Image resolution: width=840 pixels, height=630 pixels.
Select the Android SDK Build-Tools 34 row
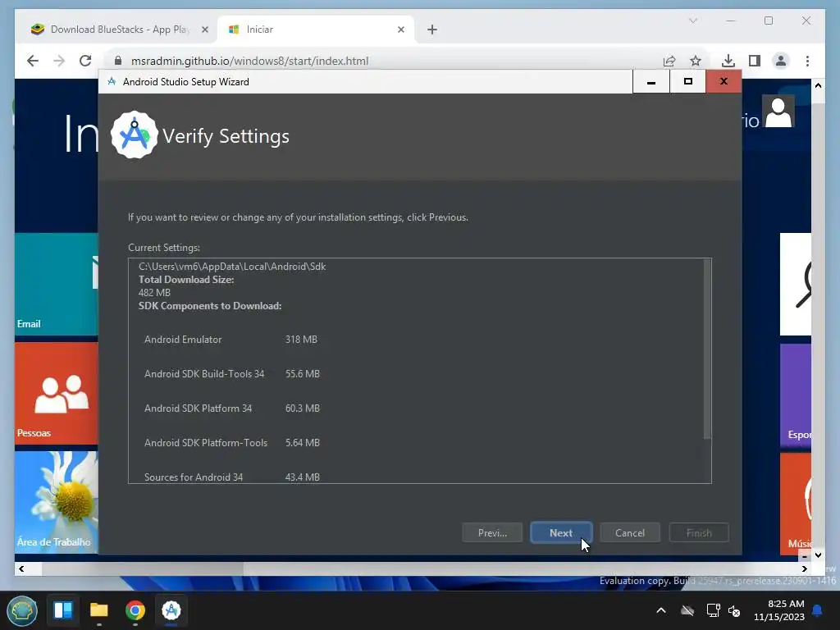232,373
